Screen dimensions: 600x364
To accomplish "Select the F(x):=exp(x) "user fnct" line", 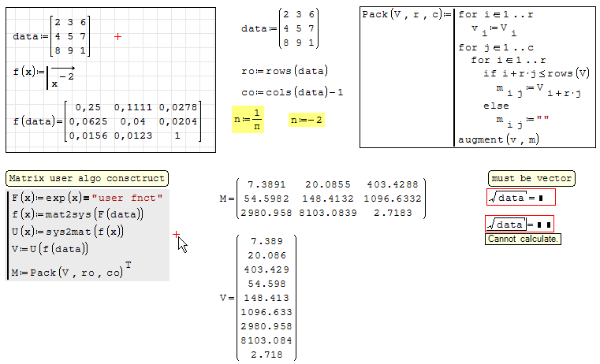I will tap(88, 197).
